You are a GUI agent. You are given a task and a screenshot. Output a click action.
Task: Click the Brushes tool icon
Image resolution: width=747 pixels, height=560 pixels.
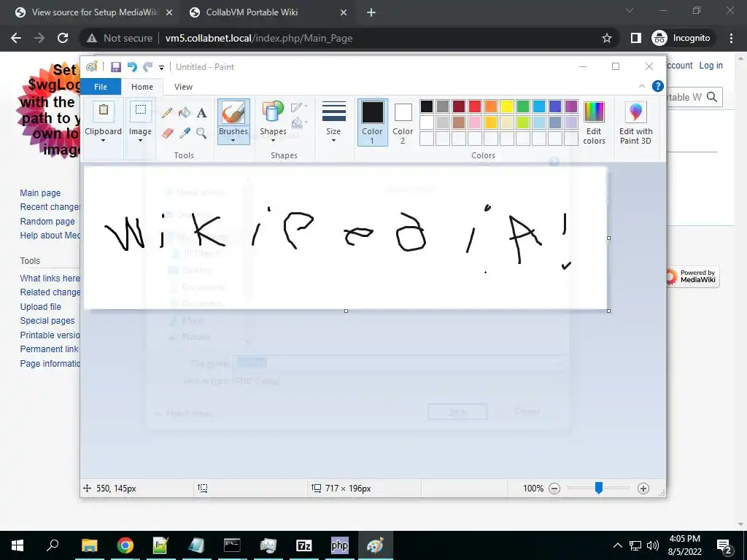click(233, 113)
